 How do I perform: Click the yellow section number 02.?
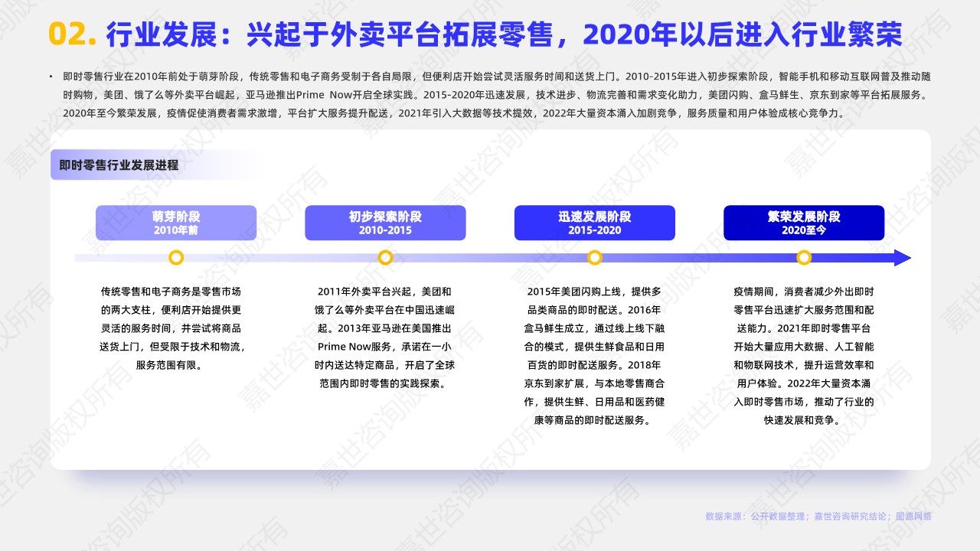[x=72, y=34]
